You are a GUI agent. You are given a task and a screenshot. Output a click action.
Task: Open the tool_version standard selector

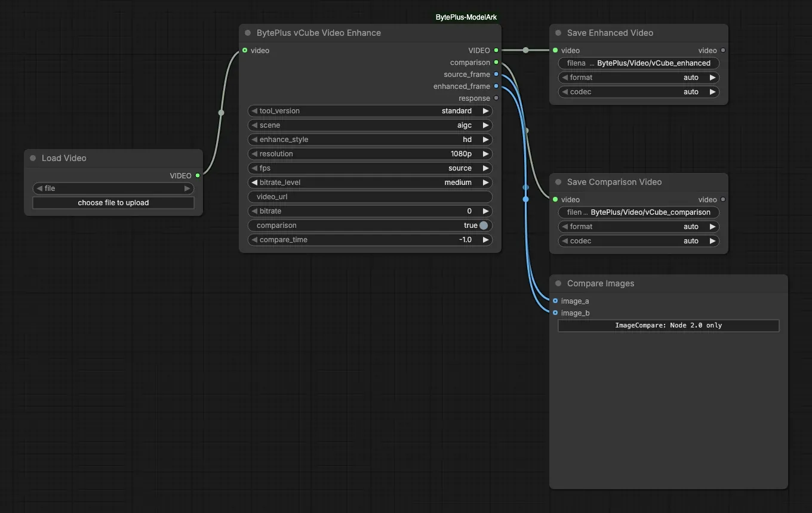click(370, 111)
